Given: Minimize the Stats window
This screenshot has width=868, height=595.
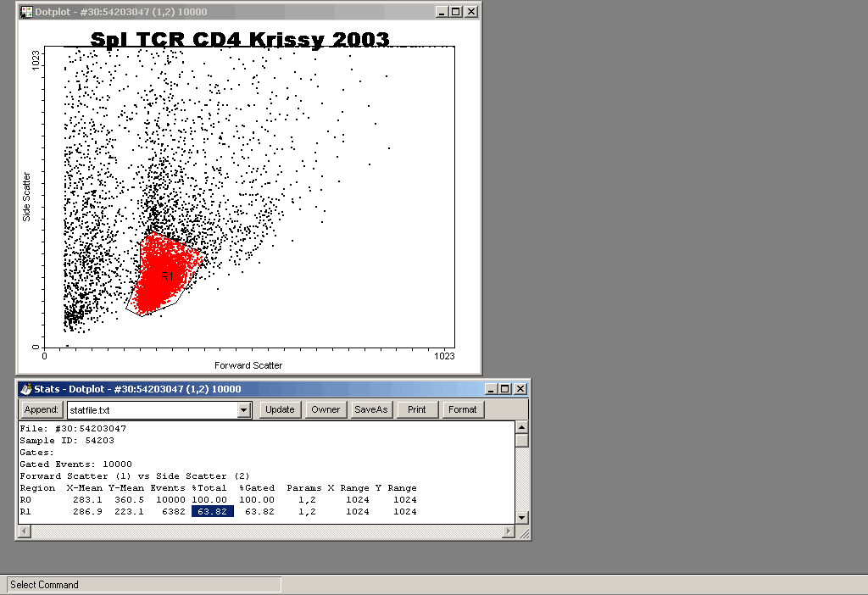Looking at the screenshot, I should pos(491,389).
